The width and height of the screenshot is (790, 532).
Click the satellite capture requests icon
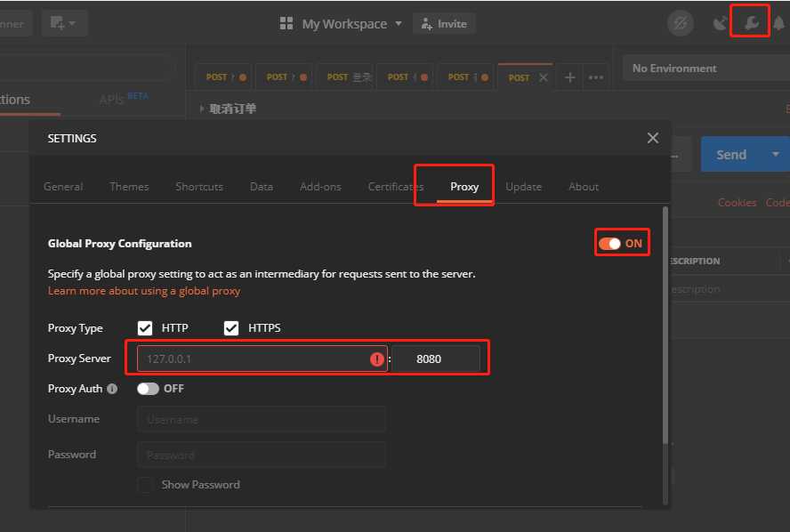(x=720, y=22)
